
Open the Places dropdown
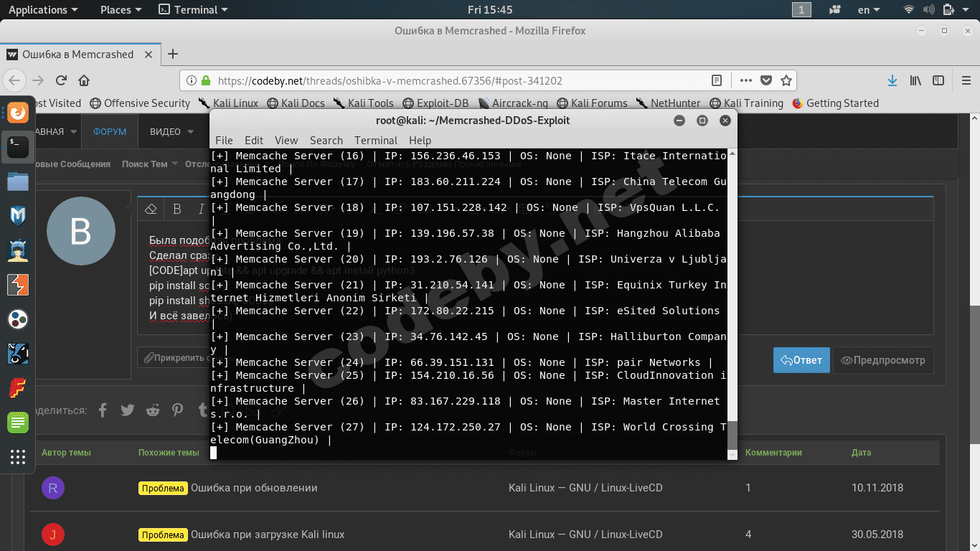[121, 9]
